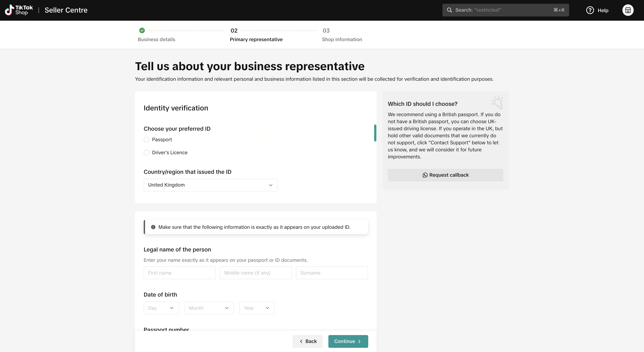Image resolution: width=644 pixels, height=352 pixels.
Task: Click the green completed-step checkmark
Action: [x=142, y=31]
